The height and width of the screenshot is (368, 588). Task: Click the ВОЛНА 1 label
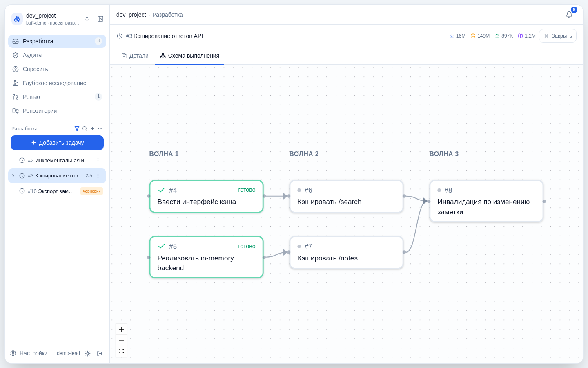tap(164, 154)
